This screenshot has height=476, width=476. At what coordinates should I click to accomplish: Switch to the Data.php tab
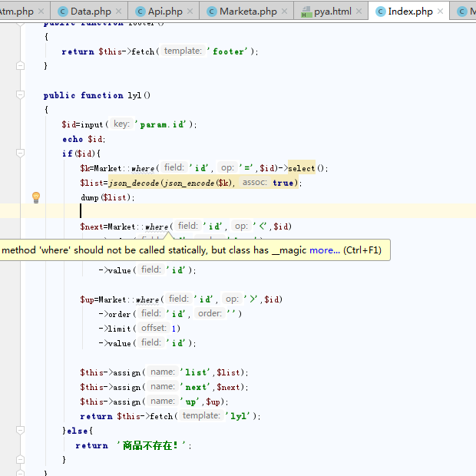coord(91,12)
